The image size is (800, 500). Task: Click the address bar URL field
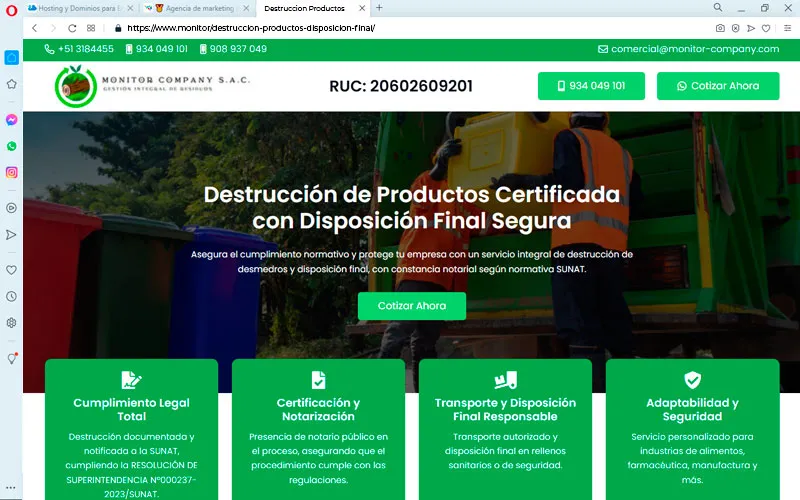pyautogui.click(x=400, y=28)
